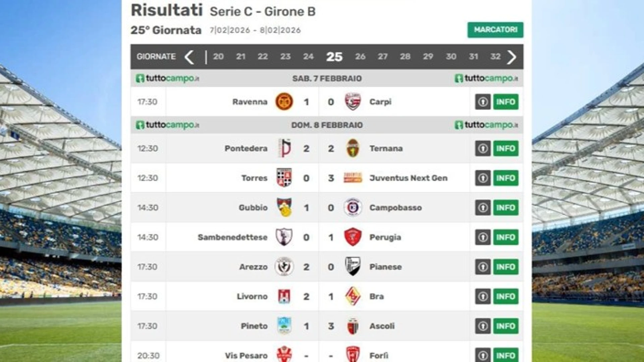Image resolution: width=644 pixels, height=362 pixels.
Task: Go to previous matchdays with left arrow
Action: (189, 57)
